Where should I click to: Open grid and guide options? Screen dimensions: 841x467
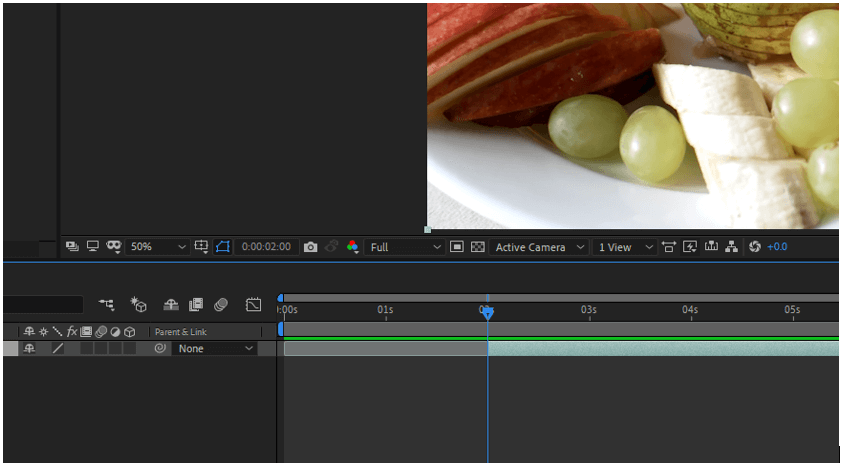pyautogui.click(x=201, y=247)
